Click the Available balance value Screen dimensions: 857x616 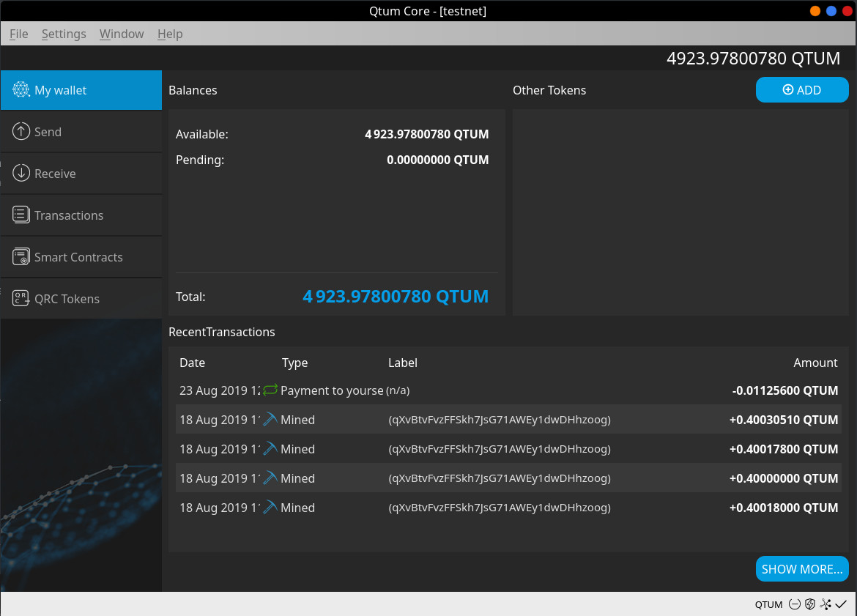426,134
